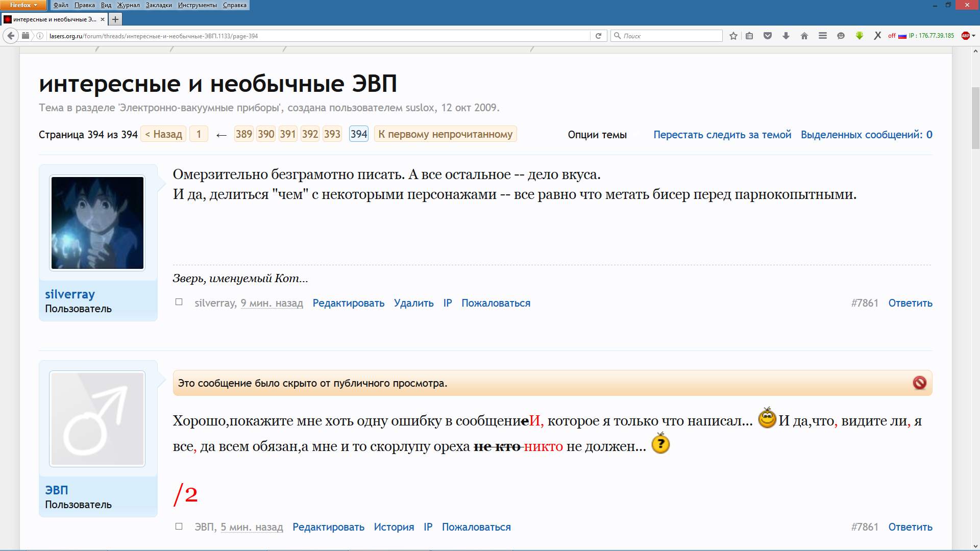Reload the page with the refresh icon
The width and height of the screenshot is (980, 551).
[x=598, y=36]
